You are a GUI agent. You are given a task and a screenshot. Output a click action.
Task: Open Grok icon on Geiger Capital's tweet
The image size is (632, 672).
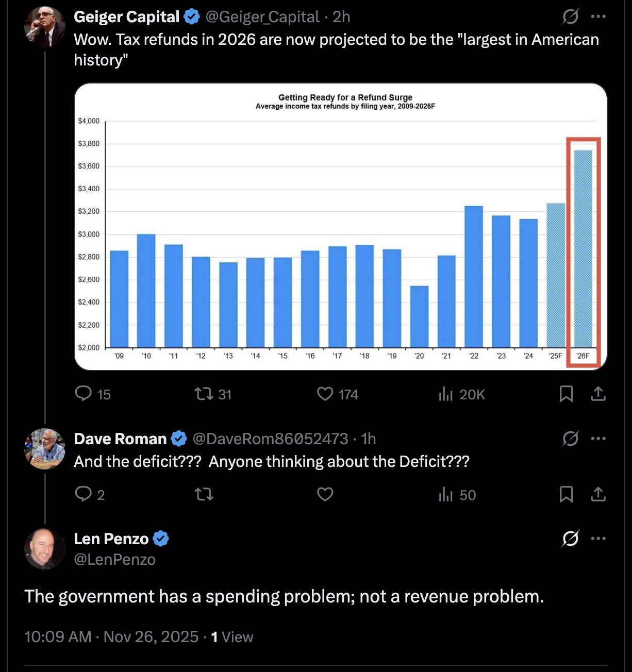571,17
